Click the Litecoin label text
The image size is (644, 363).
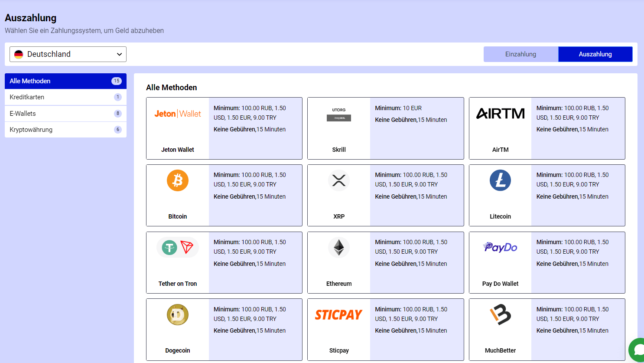pyautogui.click(x=500, y=216)
